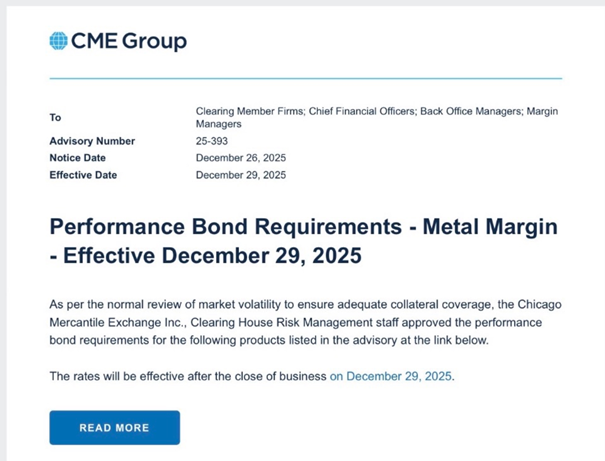Select the "To" field label
The image size is (605, 461).
coord(55,118)
